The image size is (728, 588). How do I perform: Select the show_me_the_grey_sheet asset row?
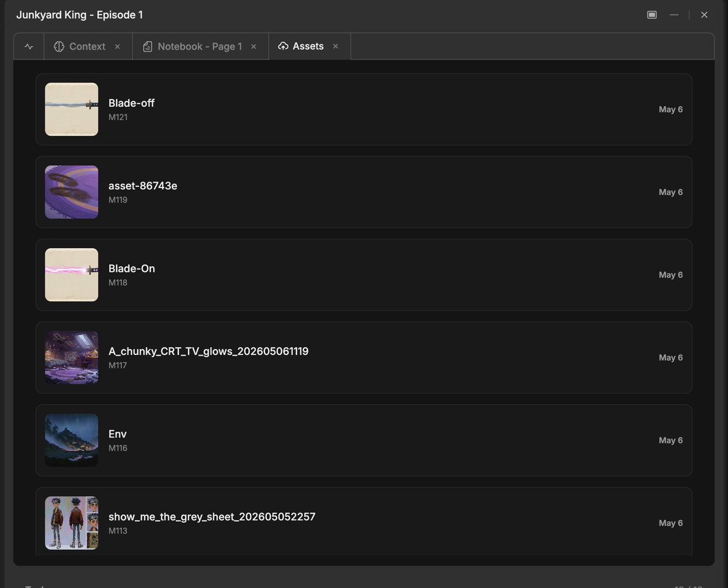364,522
